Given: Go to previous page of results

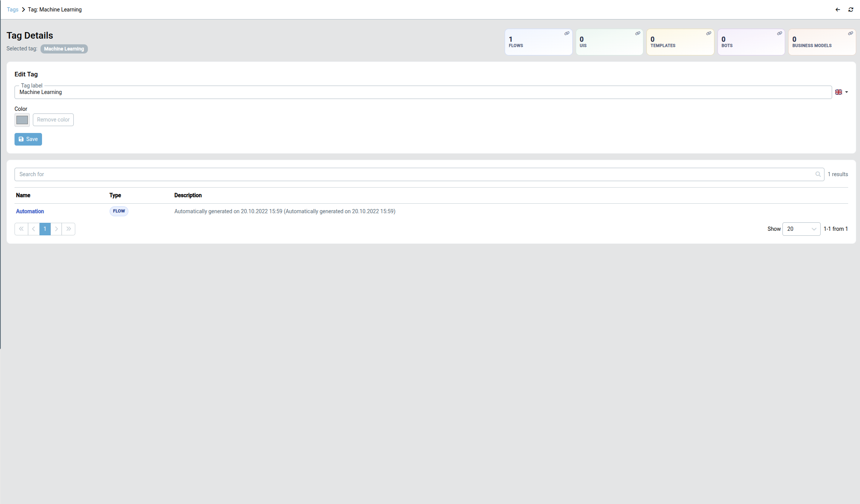Looking at the screenshot, I should click(x=34, y=229).
